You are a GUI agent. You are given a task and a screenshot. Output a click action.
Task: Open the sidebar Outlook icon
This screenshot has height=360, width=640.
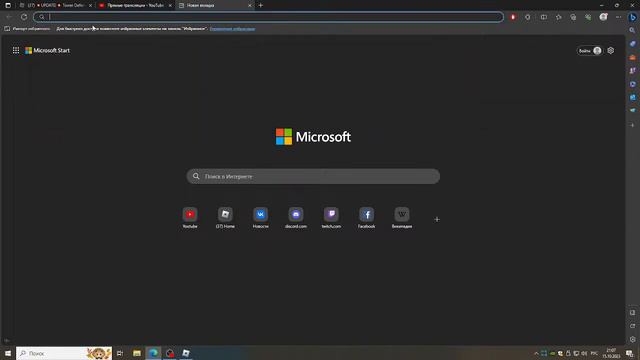[x=633, y=98]
